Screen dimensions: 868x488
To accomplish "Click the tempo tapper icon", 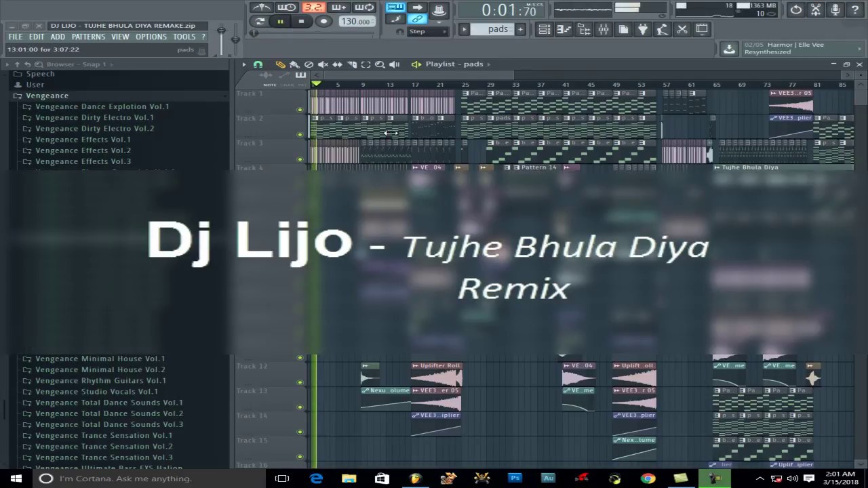I will coord(663,29).
